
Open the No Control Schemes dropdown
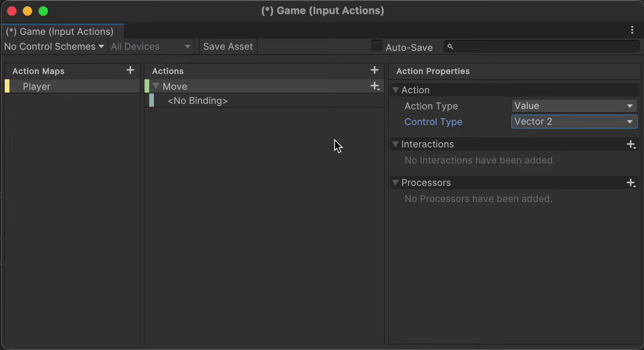pyautogui.click(x=54, y=46)
